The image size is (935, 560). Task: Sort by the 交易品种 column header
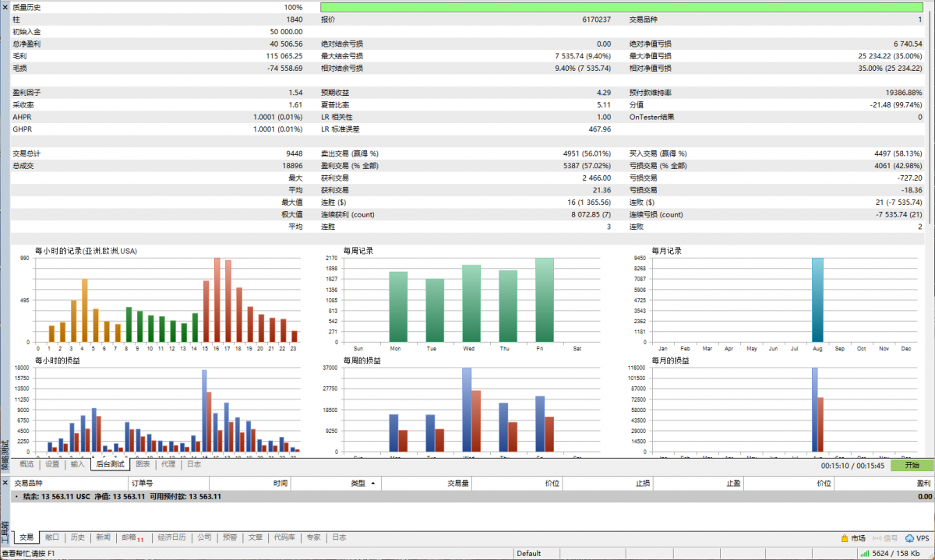(68, 484)
